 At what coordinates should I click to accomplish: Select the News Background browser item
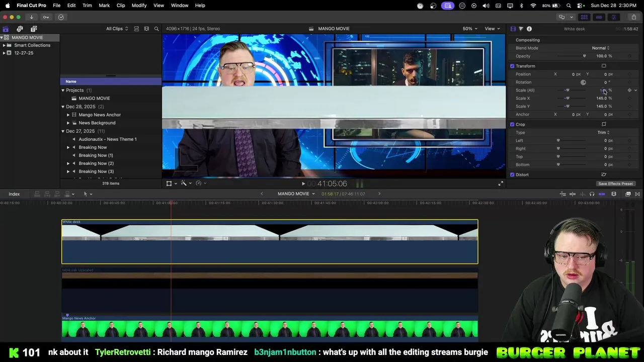coord(97,123)
